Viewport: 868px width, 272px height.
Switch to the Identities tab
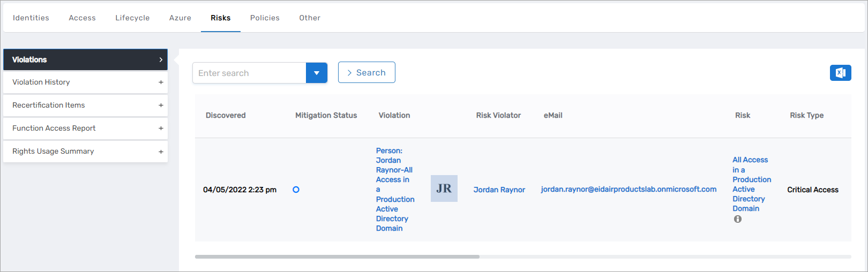[x=31, y=18]
